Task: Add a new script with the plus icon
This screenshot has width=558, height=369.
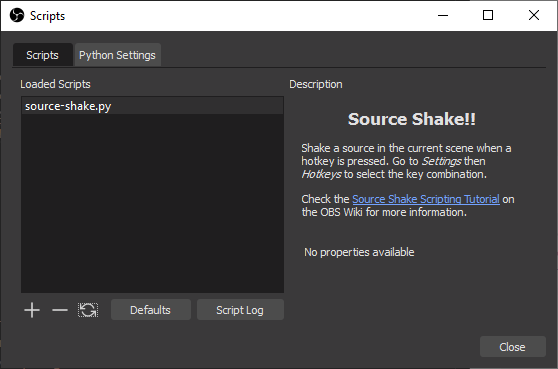Action: click(32, 310)
